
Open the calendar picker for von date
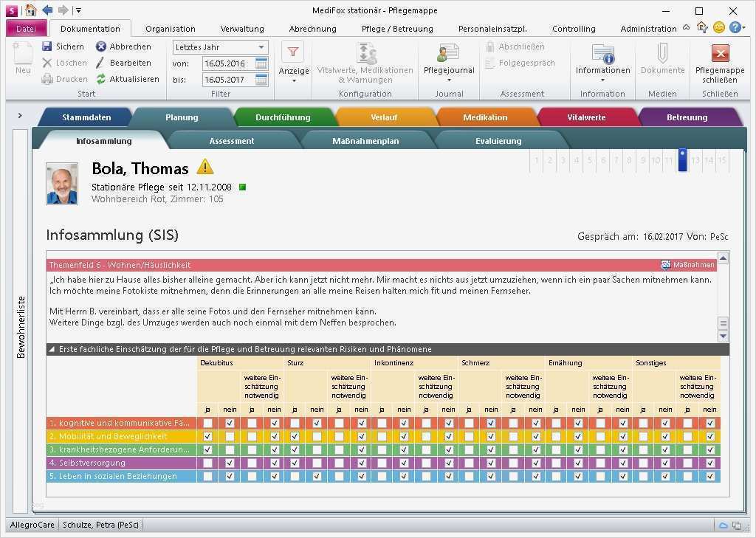[261, 63]
